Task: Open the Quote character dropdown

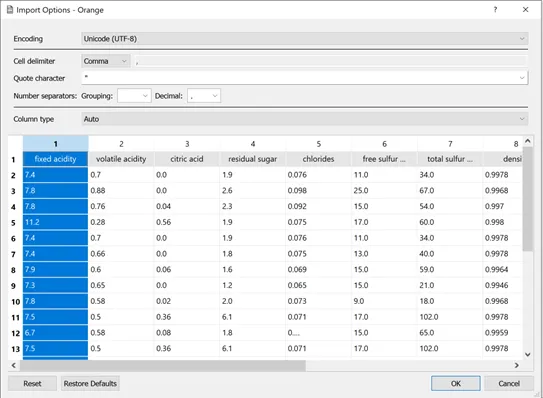Action: tap(304, 78)
